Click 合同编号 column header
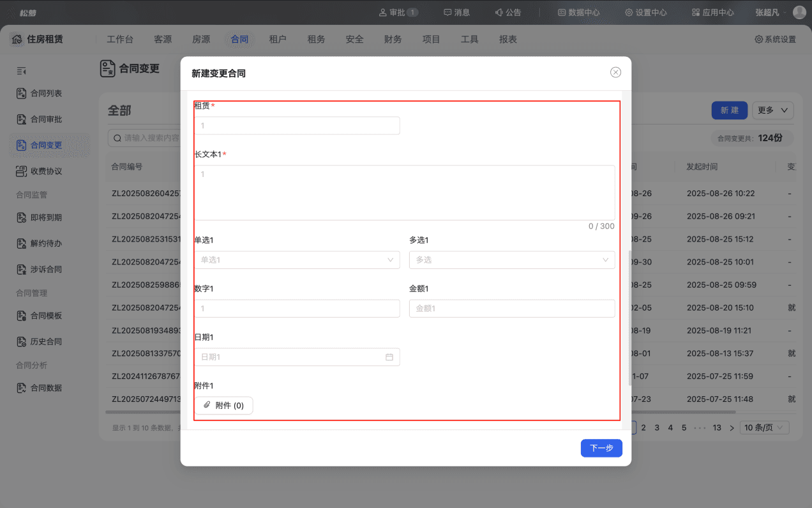This screenshot has width=812, height=508. pyautogui.click(x=126, y=167)
